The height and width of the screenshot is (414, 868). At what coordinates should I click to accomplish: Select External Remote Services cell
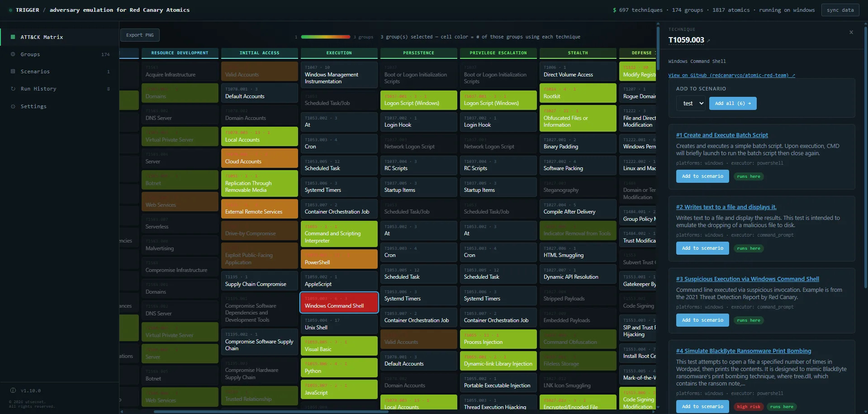click(x=259, y=209)
